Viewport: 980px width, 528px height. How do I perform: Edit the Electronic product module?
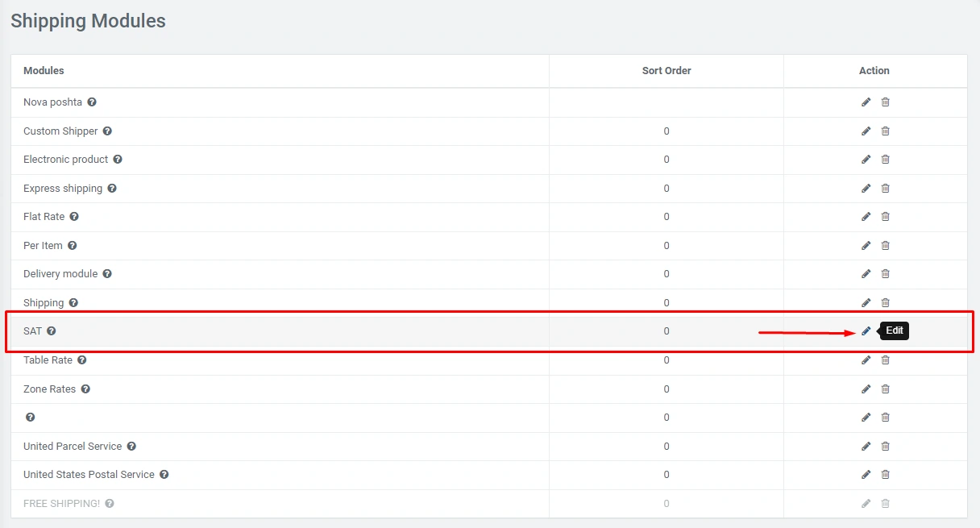[x=866, y=160]
